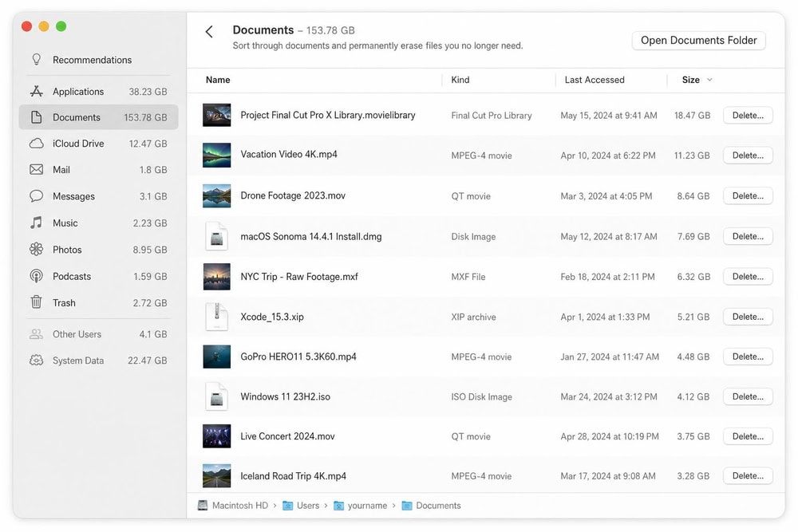The image size is (798, 532).
Task: Click the Messages speech bubble icon
Action: [x=36, y=196]
